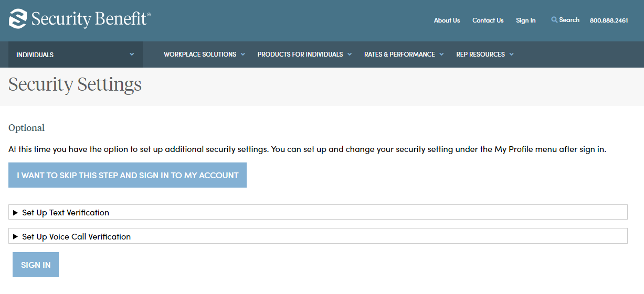644x294 pixels.
Task: Open Products for Individuals menu
Action: [300, 55]
